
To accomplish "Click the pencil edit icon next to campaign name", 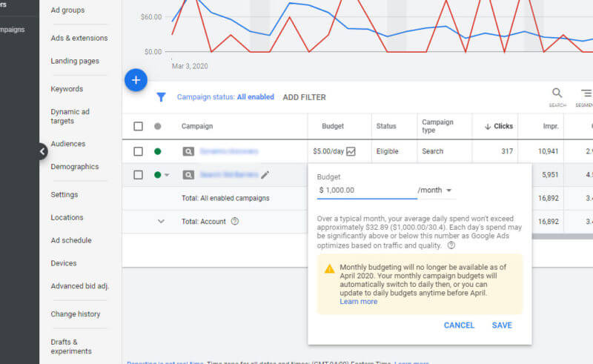I will pos(265,175).
